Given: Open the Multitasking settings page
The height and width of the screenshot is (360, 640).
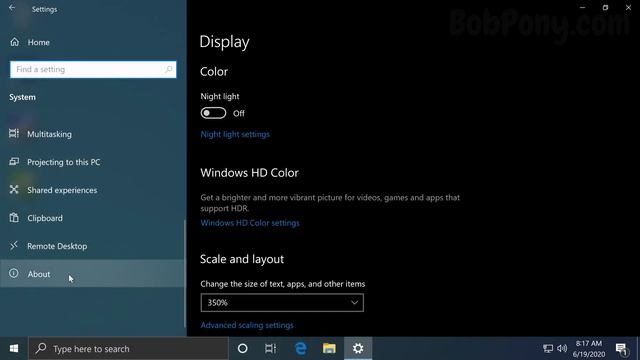Looking at the screenshot, I should click(92, 134).
